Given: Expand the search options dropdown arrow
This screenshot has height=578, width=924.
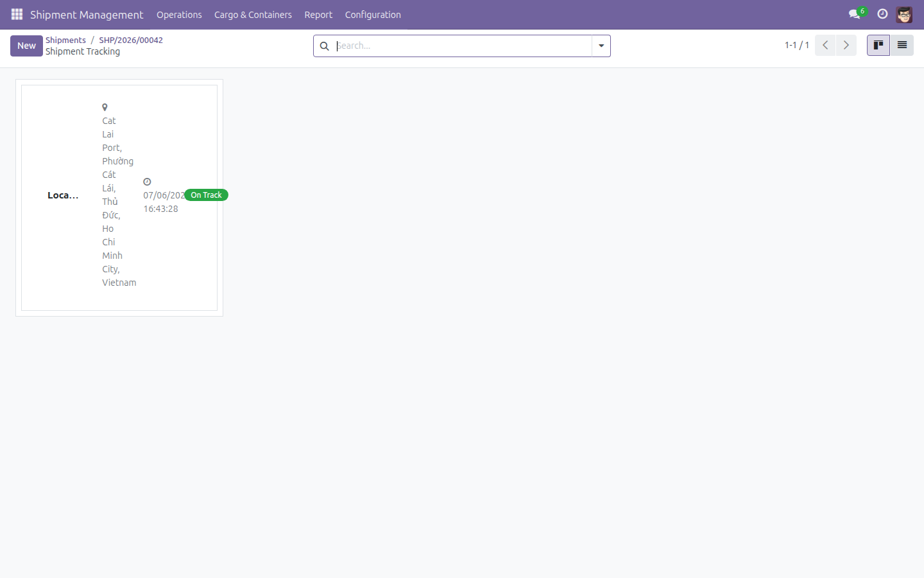Looking at the screenshot, I should pyautogui.click(x=601, y=46).
